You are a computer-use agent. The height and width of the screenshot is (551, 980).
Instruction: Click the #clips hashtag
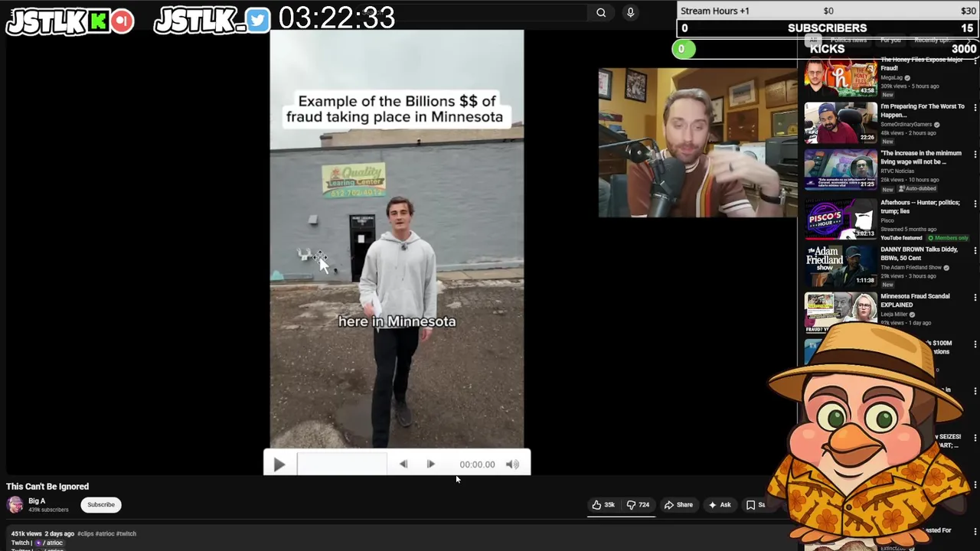85,533
